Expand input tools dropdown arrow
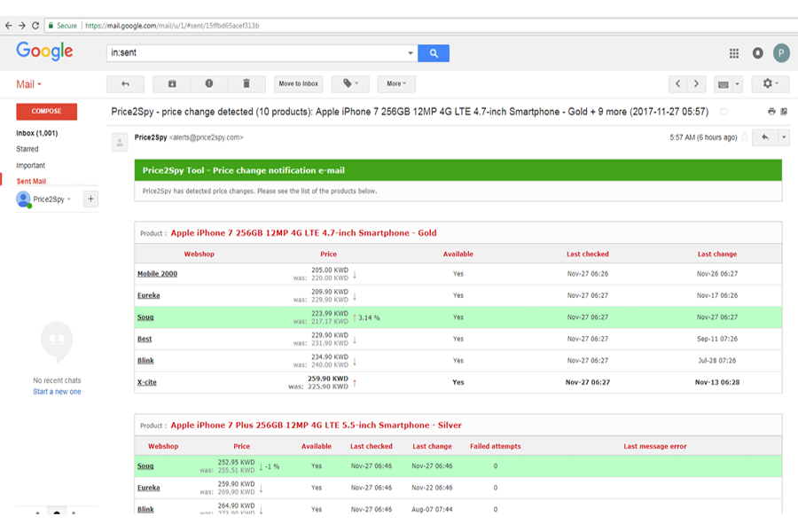798x532 pixels. [737, 84]
